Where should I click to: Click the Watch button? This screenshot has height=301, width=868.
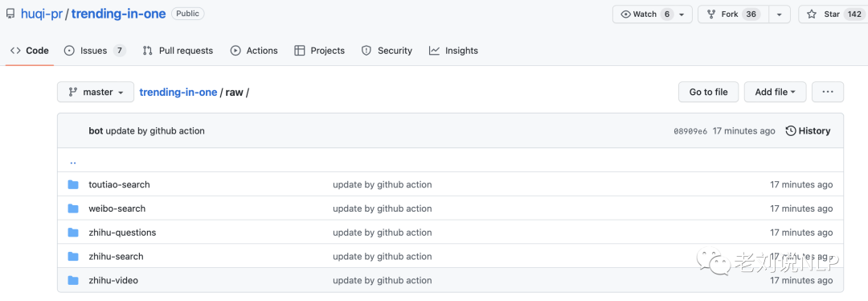click(652, 14)
